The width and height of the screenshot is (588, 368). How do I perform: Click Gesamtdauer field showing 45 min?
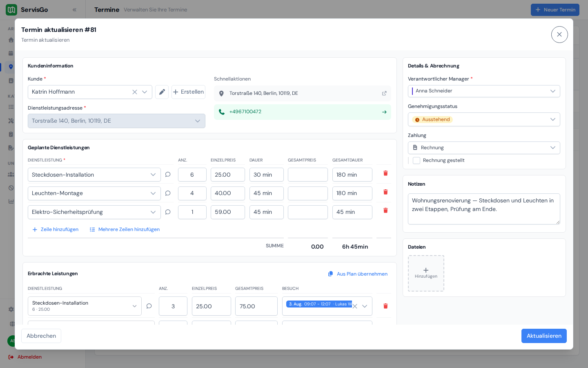[x=352, y=212]
